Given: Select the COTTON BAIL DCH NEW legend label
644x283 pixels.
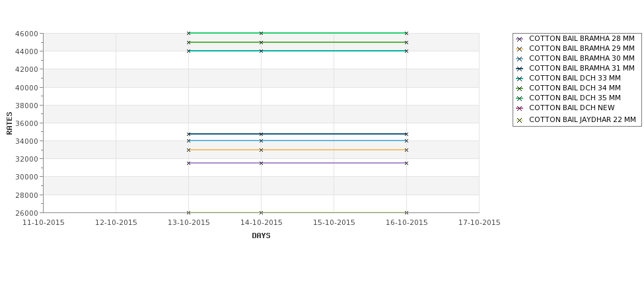Looking at the screenshot, I should (x=572, y=108).
